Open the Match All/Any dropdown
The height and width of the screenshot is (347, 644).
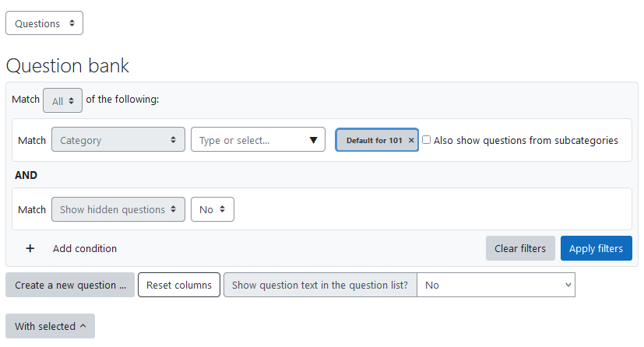coord(62,100)
